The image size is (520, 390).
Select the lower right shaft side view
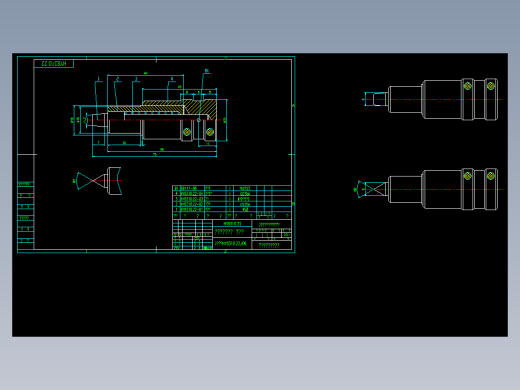point(429,189)
